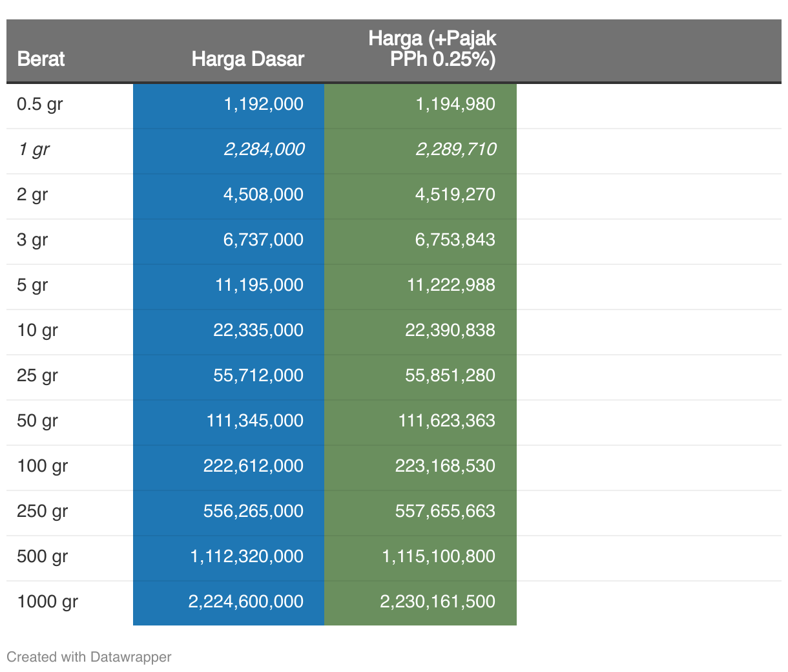Select the 222,612,000 base price cell
The height and width of the screenshot is (672, 788).
pyautogui.click(x=253, y=466)
